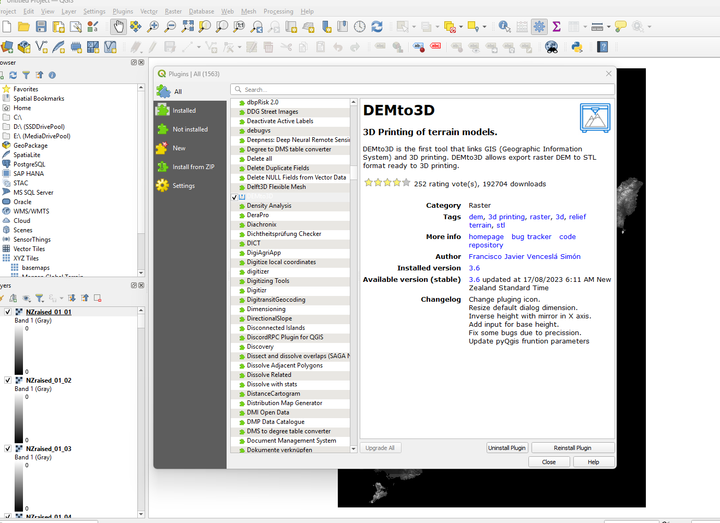Toggle visibility of NZraised_01_01 layer

pos(8,312)
